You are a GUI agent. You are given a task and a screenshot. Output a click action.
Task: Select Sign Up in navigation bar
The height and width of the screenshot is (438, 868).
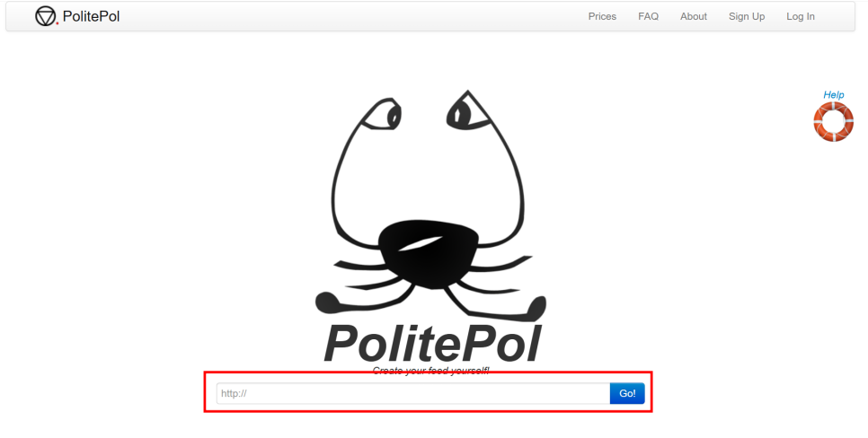[747, 16]
